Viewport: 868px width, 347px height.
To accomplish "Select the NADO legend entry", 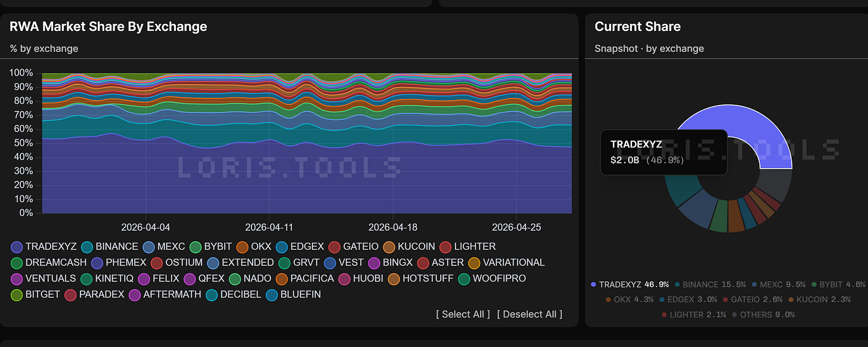I will [x=250, y=279].
